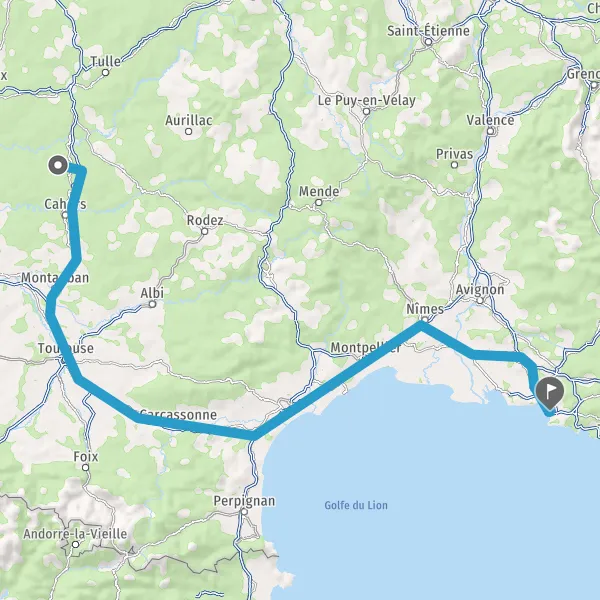The image size is (600, 600).
Task: Select the Perpignan city dot marker
Action: click(x=245, y=512)
